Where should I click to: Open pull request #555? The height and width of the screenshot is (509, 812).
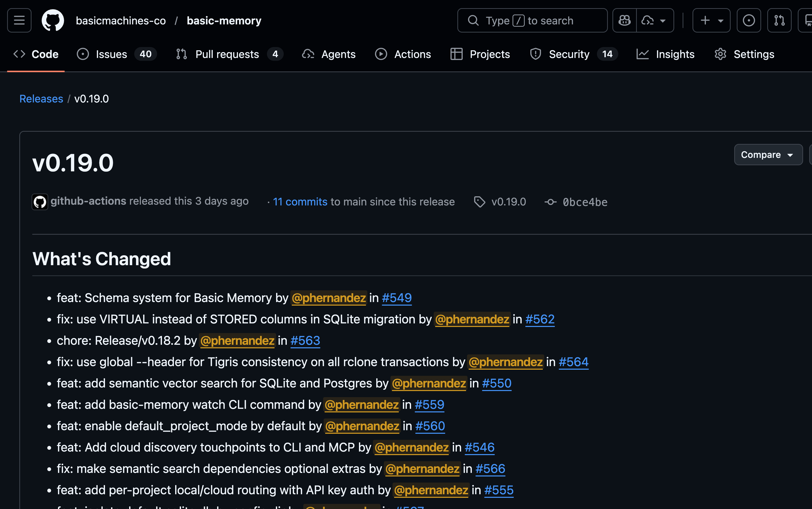coord(499,490)
